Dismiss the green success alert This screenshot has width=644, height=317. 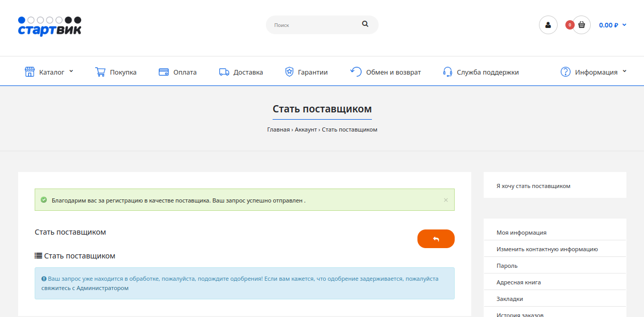pyautogui.click(x=446, y=200)
